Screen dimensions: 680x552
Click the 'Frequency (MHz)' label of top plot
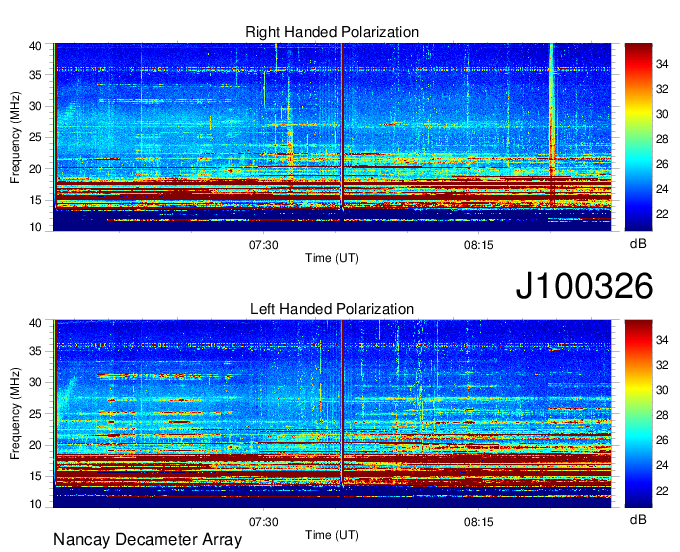click(x=15, y=137)
